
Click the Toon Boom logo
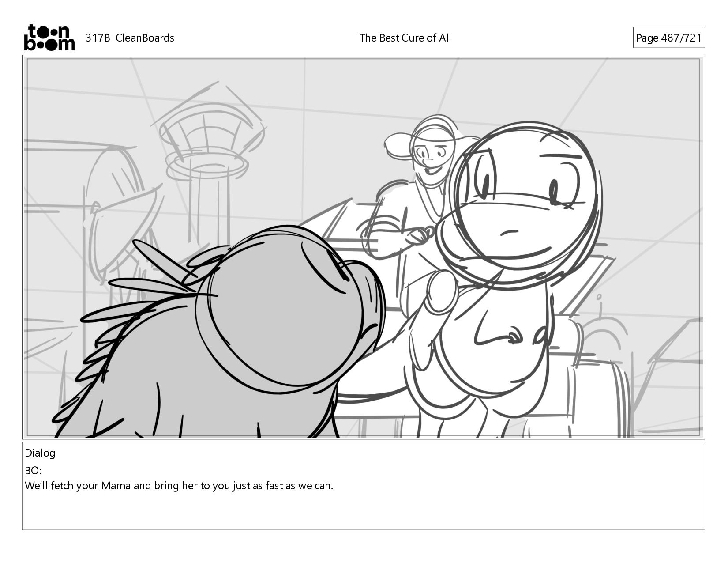click(x=49, y=38)
